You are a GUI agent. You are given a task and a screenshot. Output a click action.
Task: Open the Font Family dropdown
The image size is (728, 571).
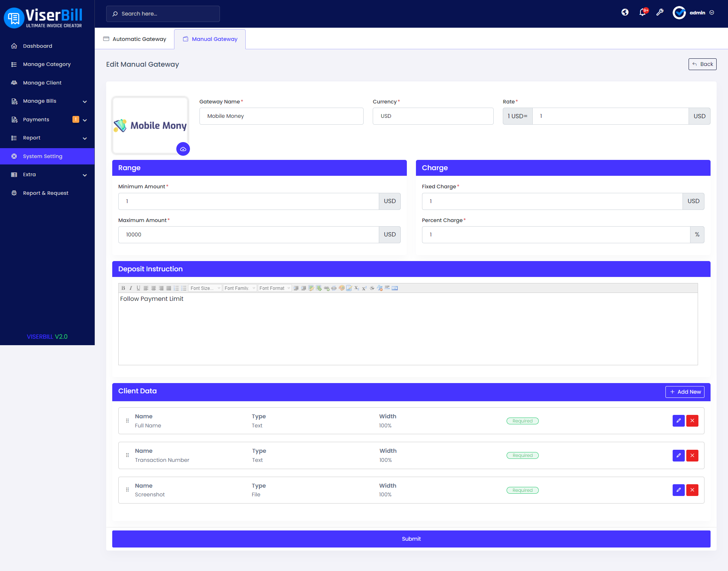pos(240,288)
